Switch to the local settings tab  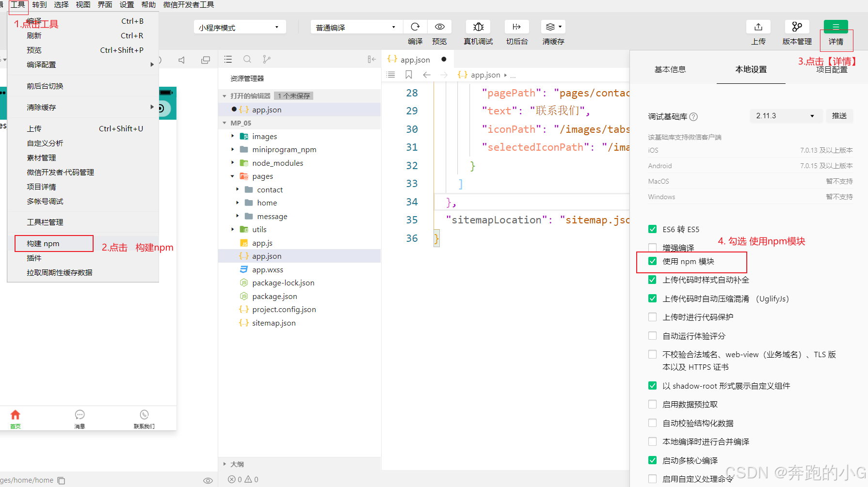[x=751, y=69]
